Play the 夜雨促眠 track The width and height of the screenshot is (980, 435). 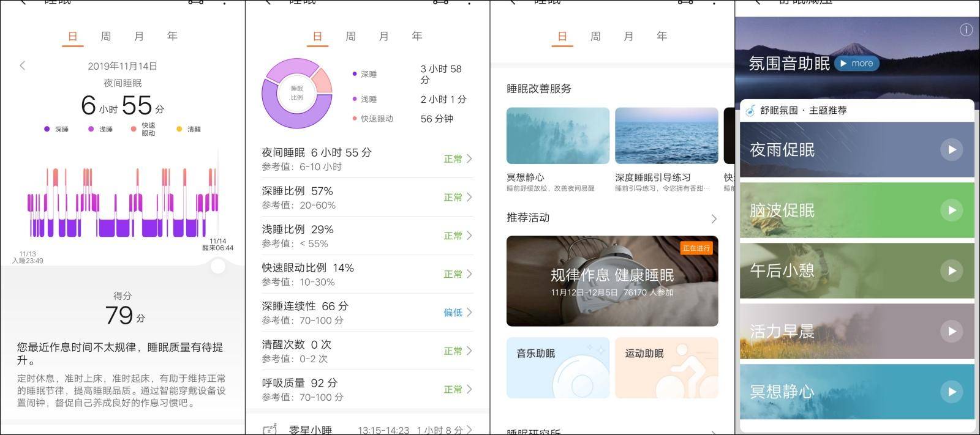951,149
